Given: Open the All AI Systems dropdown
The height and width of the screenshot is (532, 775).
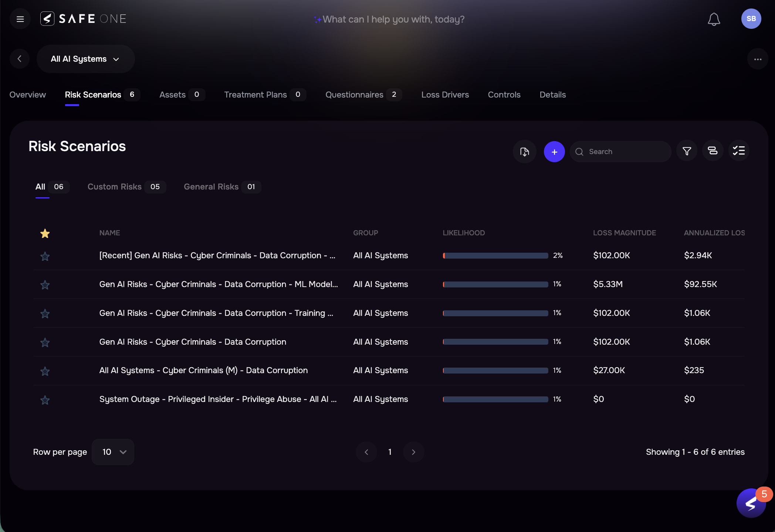Looking at the screenshot, I should coord(85,59).
